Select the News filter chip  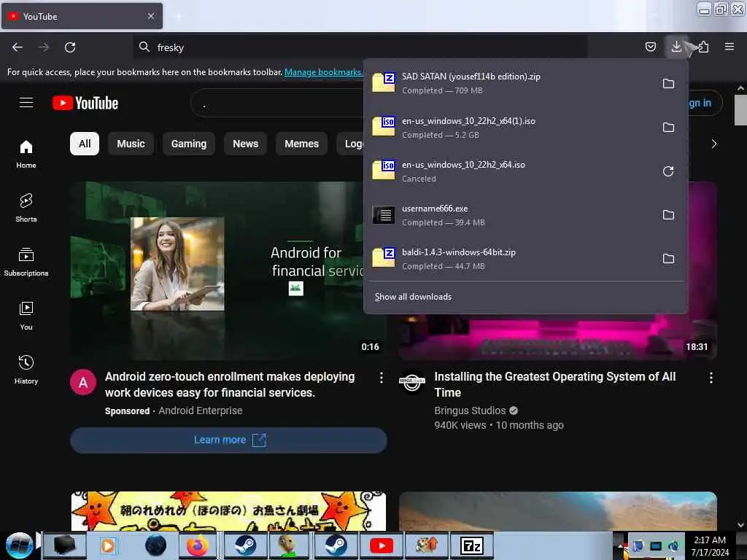245,144
